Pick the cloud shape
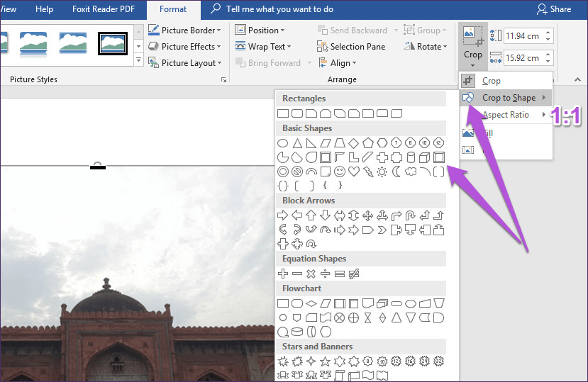 [410, 172]
